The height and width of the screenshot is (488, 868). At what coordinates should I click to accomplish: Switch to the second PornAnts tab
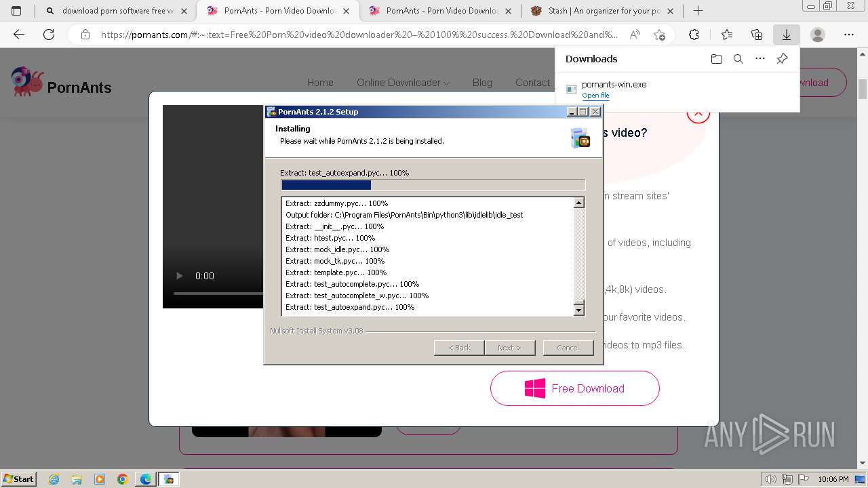pyautogui.click(x=441, y=11)
